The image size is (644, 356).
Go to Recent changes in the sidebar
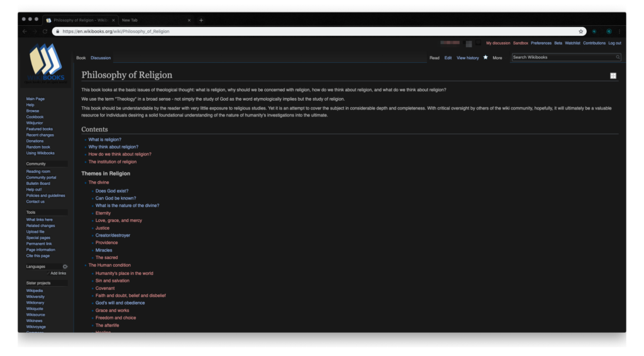tap(40, 135)
